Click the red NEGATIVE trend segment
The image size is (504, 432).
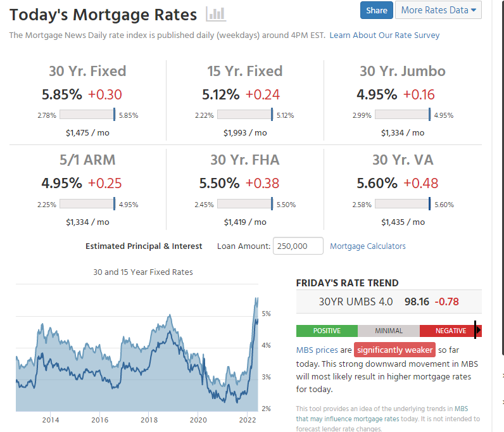coord(450,331)
